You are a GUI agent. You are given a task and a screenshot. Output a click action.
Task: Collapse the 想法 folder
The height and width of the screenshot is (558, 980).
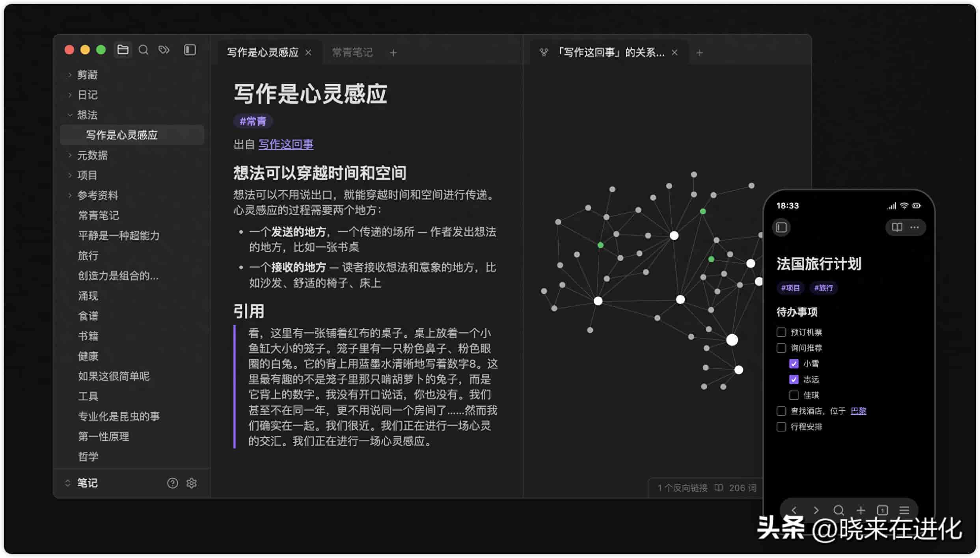(x=70, y=115)
